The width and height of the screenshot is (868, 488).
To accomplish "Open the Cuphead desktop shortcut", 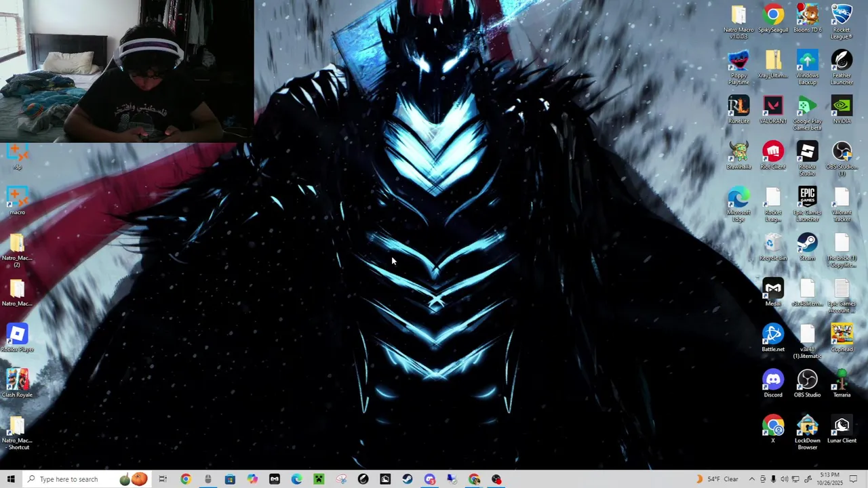I will (x=842, y=338).
